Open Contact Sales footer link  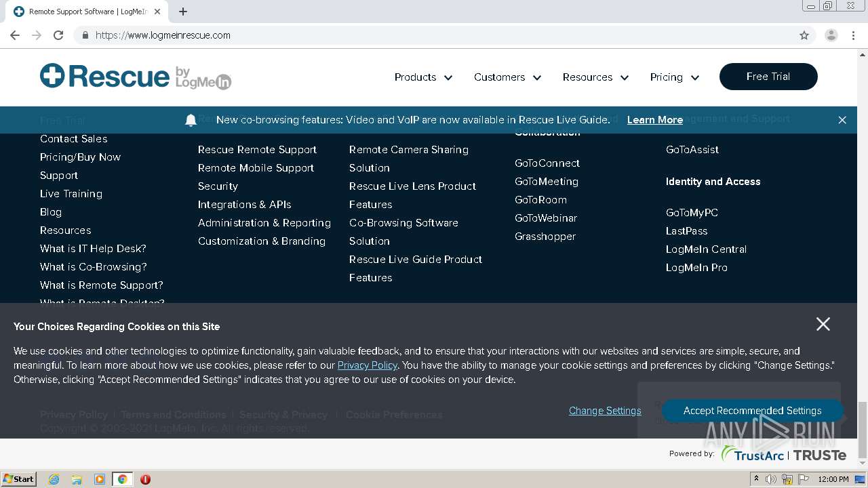coord(73,139)
